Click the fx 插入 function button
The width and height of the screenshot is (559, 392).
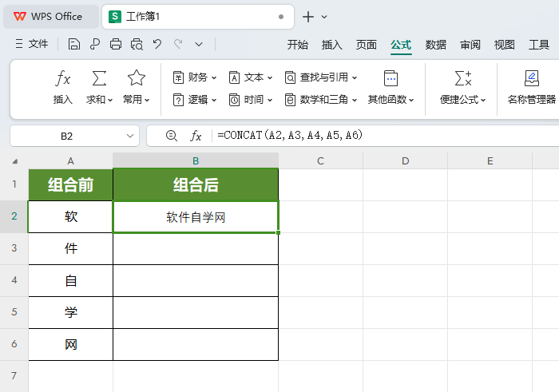63,87
